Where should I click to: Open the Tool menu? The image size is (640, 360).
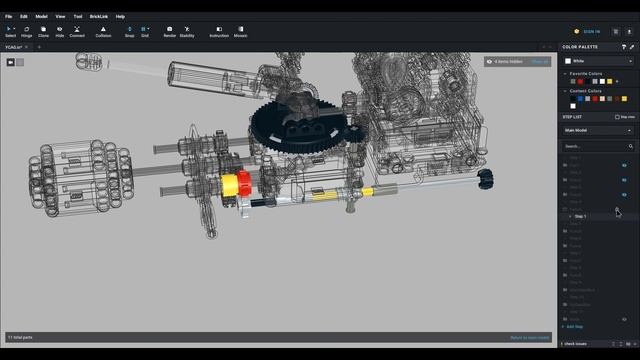[78, 17]
